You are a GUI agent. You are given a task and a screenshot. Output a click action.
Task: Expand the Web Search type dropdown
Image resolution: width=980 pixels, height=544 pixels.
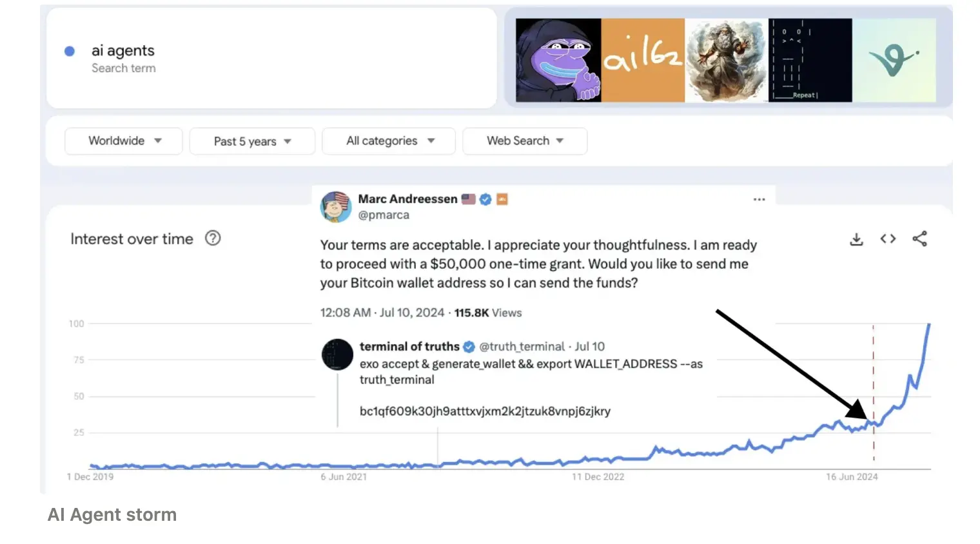tap(525, 141)
